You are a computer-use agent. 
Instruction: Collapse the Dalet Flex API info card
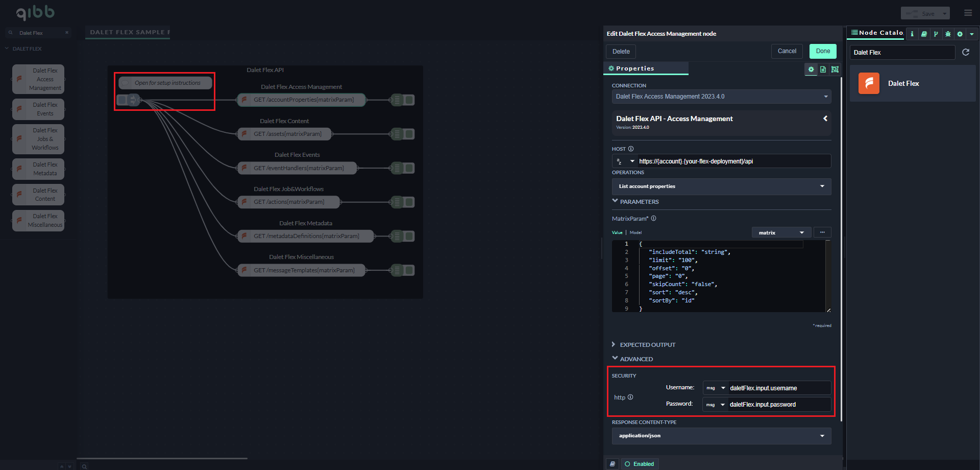[825, 119]
